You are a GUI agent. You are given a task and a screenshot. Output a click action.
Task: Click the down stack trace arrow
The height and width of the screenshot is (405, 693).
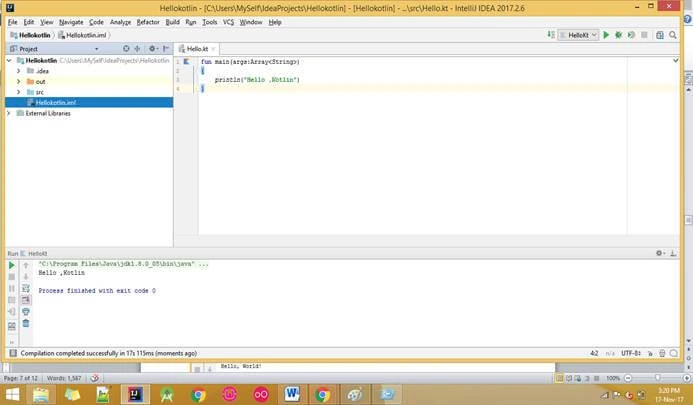(26, 277)
